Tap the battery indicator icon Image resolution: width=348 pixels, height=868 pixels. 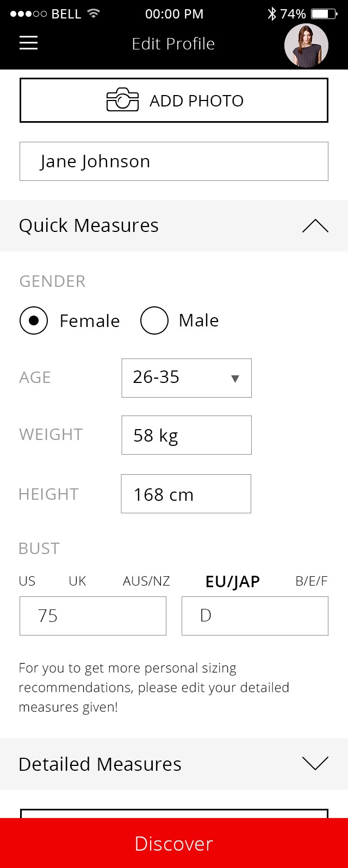point(323,14)
